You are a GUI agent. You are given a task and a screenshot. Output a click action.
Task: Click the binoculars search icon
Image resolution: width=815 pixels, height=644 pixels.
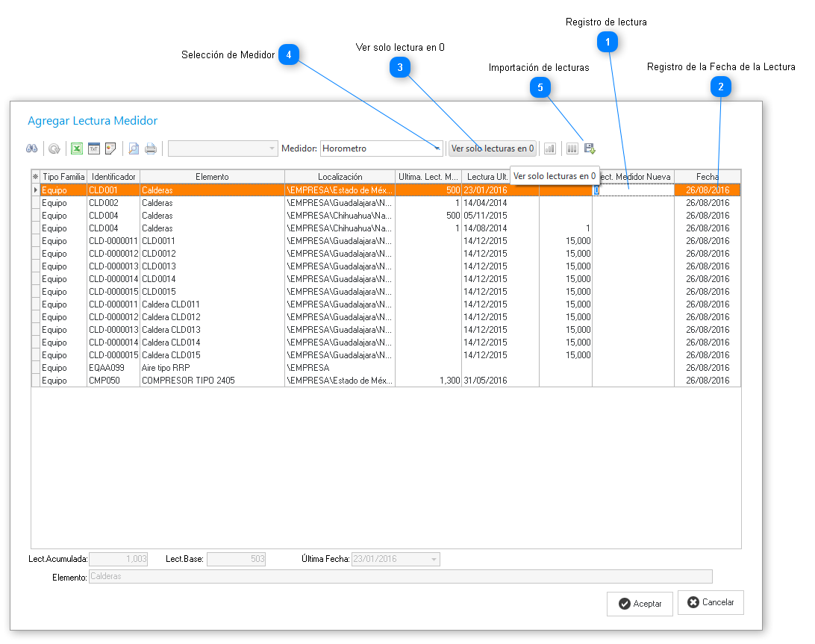tap(31, 149)
